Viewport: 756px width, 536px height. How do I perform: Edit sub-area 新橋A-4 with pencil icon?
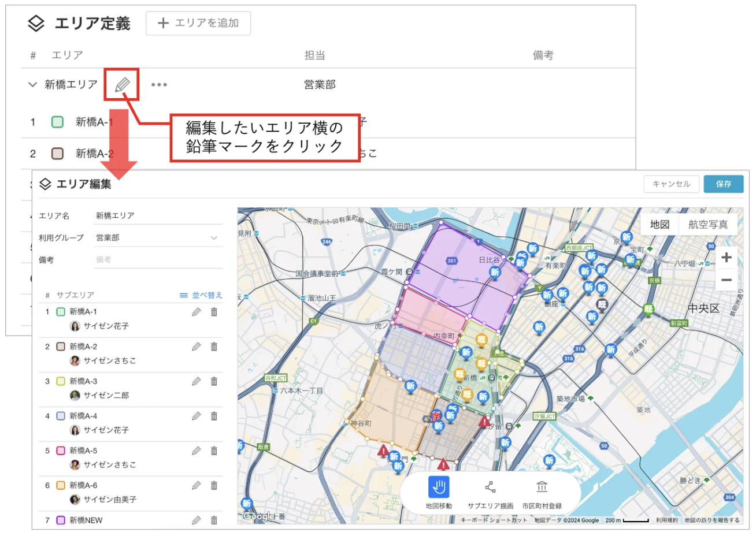[197, 416]
